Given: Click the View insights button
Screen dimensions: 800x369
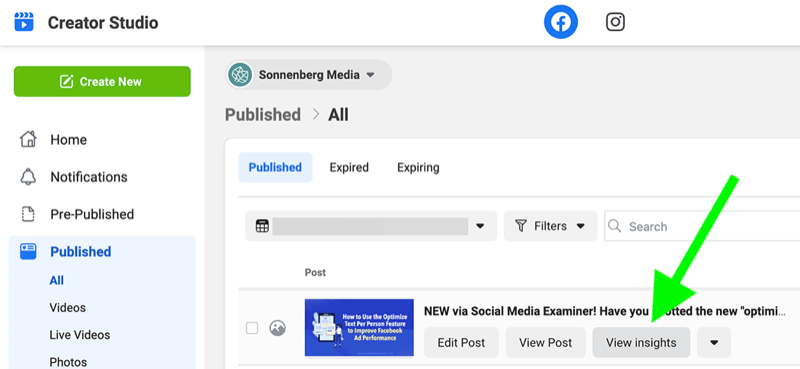Looking at the screenshot, I should click(641, 342).
